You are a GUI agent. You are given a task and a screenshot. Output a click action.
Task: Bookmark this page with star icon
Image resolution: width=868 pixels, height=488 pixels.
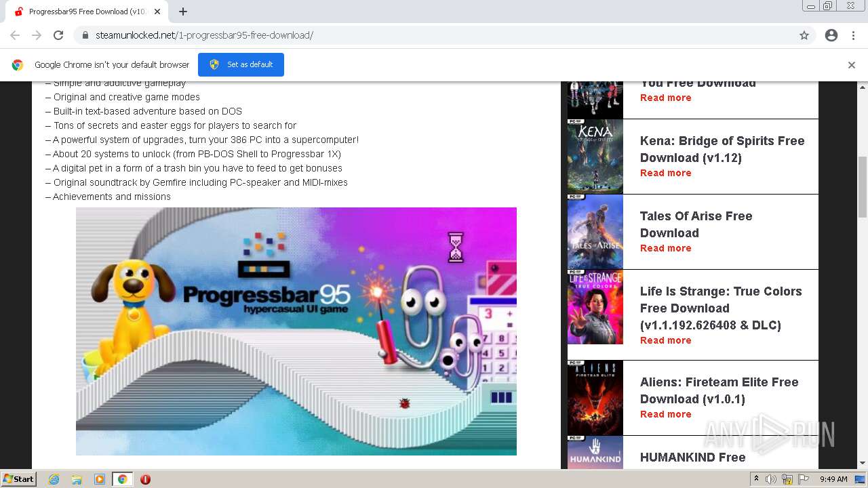coord(804,35)
